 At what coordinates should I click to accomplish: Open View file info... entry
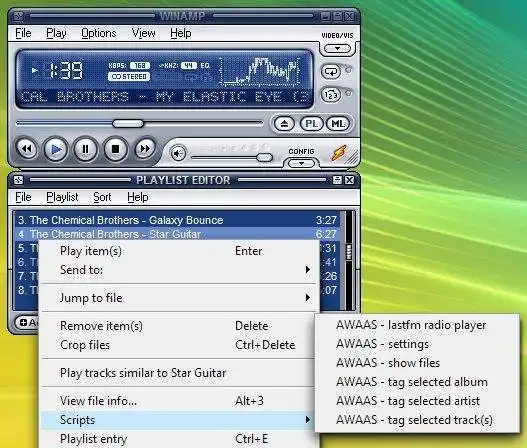pyautogui.click(x=179, y=401)
